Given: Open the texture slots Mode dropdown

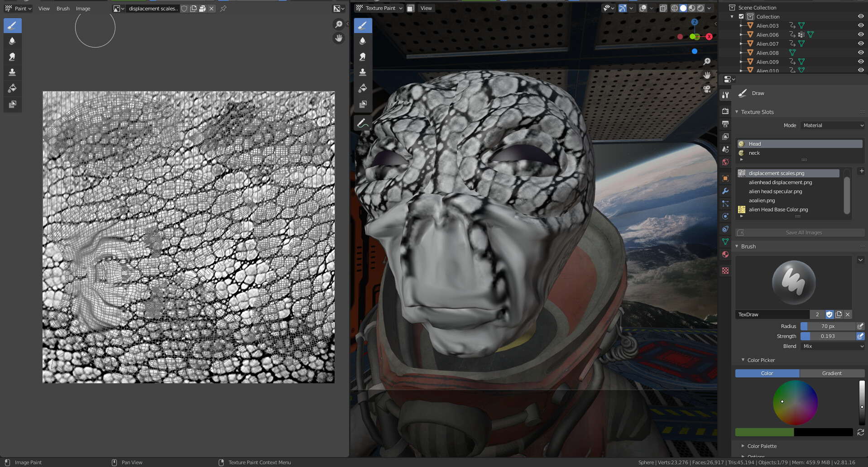Looking at the screenshot, I should [832, 125].
